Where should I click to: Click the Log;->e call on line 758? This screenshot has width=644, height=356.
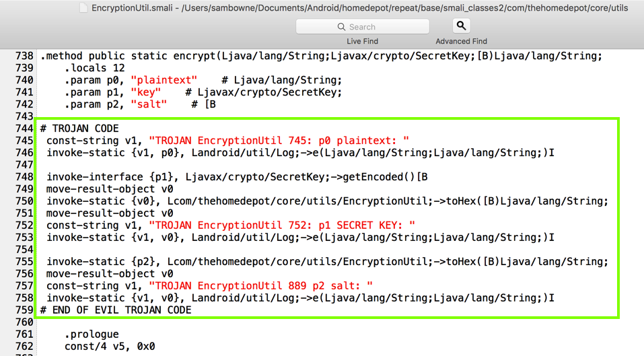(300, 298)
